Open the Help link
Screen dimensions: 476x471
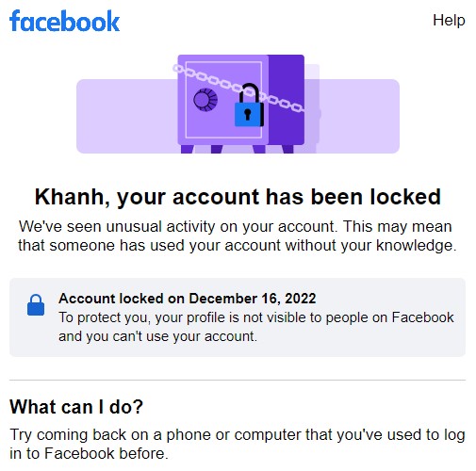pos(449,21)
